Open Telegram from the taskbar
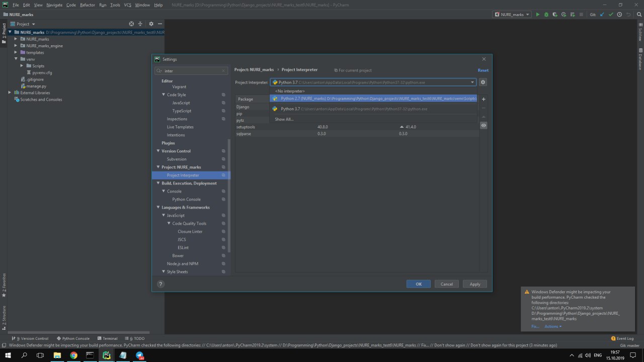The width and height of the screenshot is (644, 362). [140, 355]
